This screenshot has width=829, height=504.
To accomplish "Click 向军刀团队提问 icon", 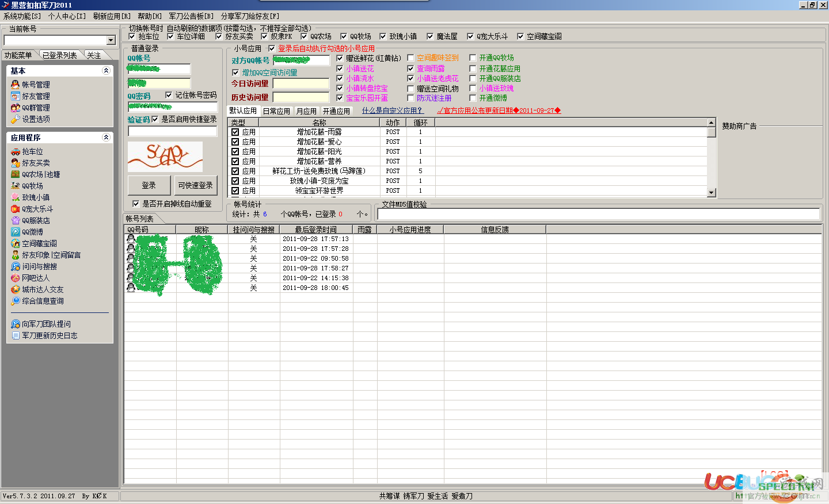I will pyautogui.click(x=16, y=324).
